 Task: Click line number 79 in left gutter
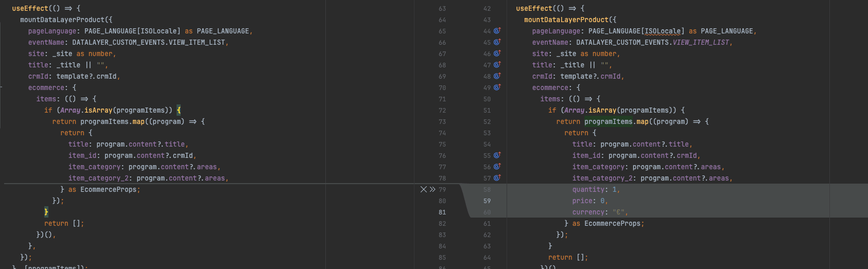442,190
